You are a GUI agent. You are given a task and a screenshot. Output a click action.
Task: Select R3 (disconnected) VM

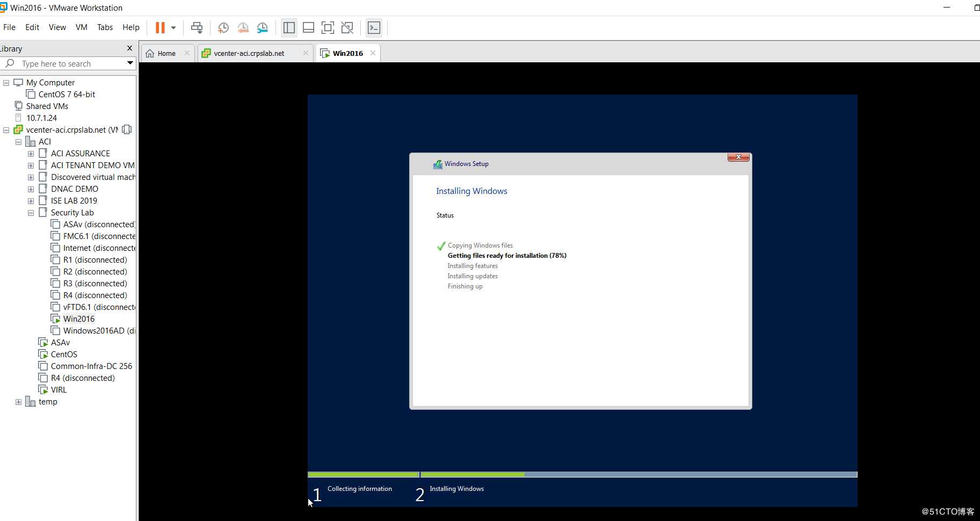95,284
